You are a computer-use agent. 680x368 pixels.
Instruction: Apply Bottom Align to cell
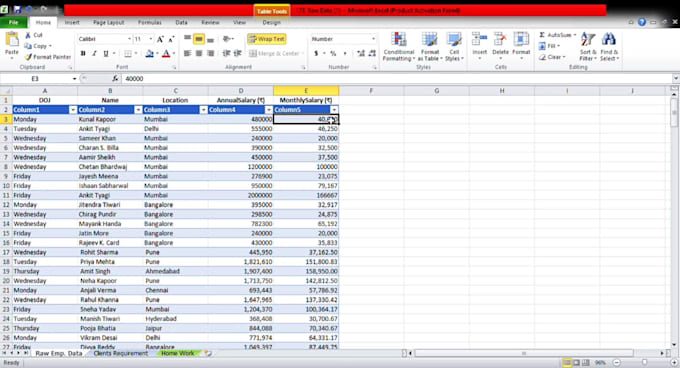[x=210, y=39]
